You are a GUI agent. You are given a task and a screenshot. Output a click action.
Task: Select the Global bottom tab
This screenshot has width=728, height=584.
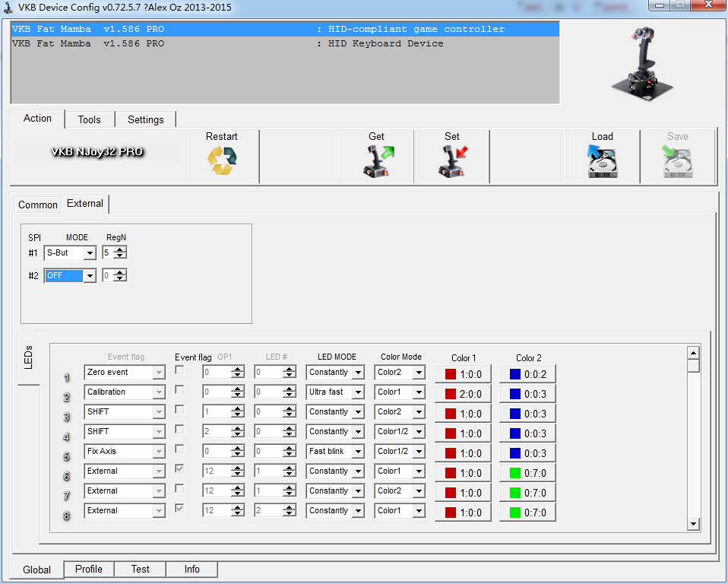click(36, 570)
